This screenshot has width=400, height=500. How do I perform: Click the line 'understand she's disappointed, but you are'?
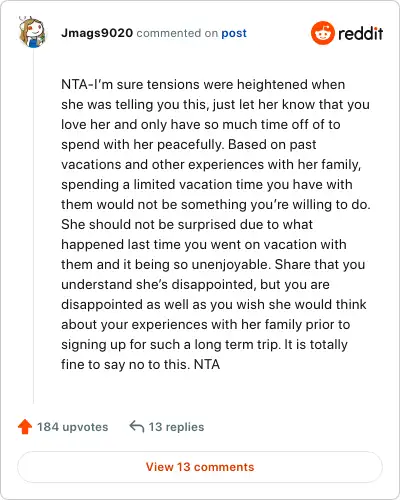click(x=195, y=284)
